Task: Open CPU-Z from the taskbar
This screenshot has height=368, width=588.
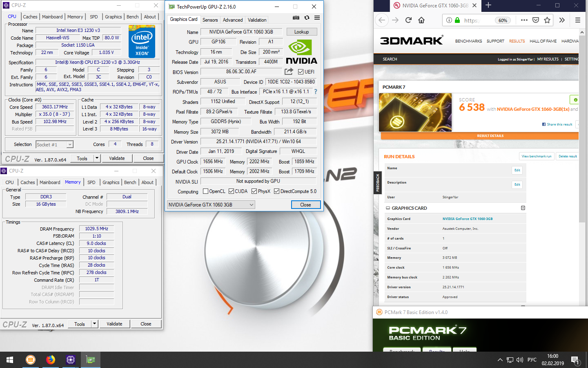Action: (x=71, y=360)
